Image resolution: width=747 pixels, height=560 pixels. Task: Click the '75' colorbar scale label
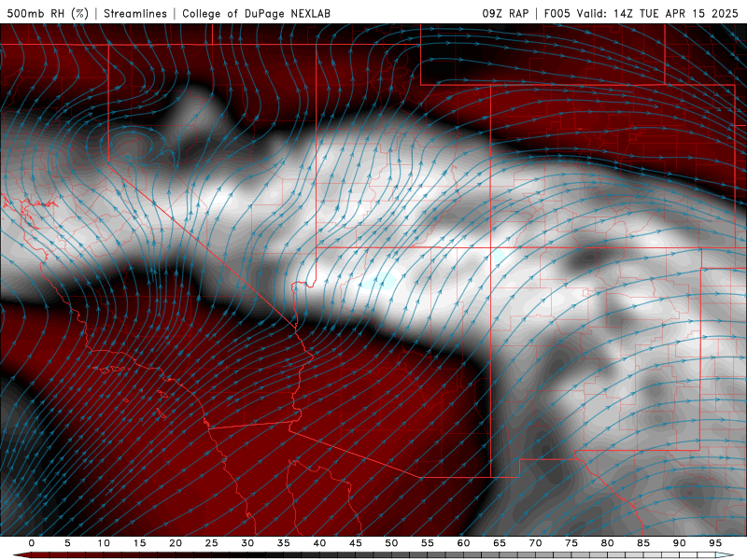pos(571,543)
